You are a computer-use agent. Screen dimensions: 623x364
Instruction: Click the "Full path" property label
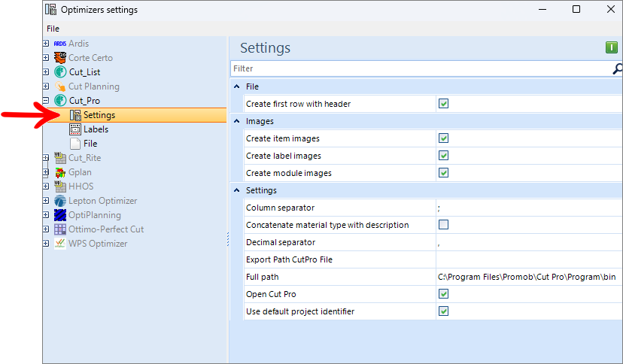263,277
